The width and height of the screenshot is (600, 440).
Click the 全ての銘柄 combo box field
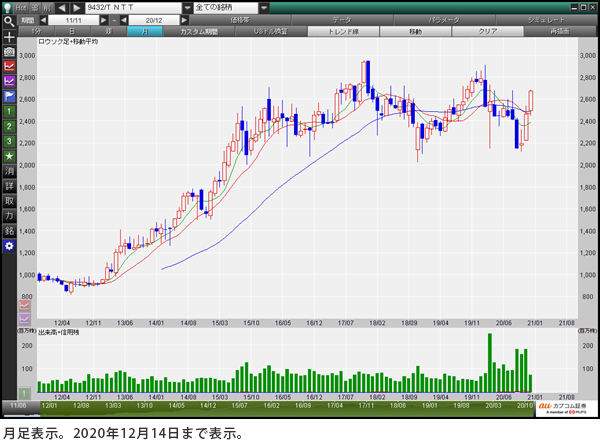tap(226, 8)
